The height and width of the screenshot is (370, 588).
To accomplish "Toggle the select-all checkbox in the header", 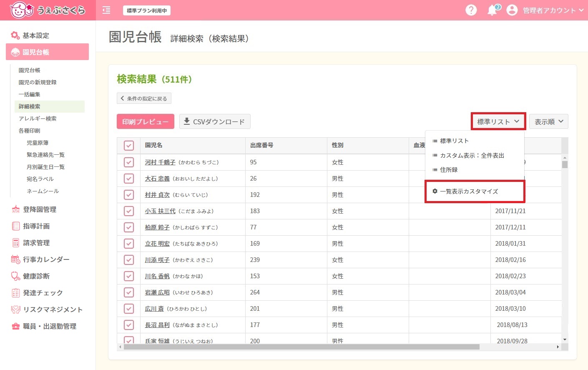I will (x=129, y=146).
